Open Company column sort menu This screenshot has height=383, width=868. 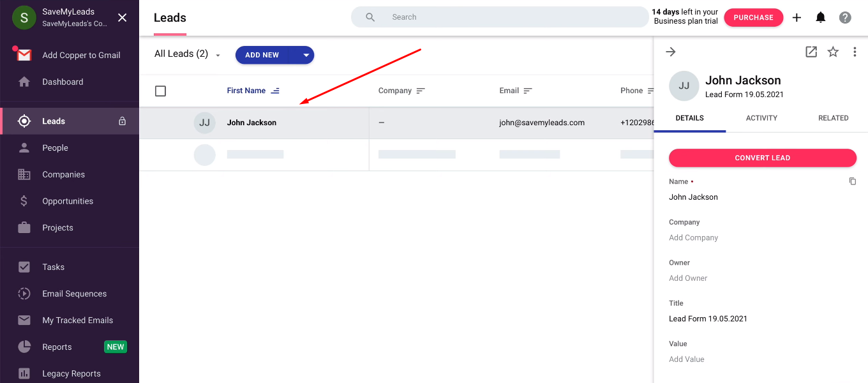point(421,91)
